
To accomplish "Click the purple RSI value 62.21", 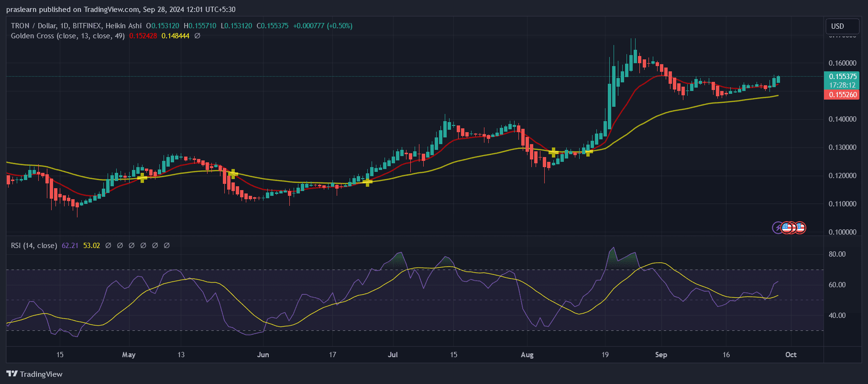I will point(70,246).
